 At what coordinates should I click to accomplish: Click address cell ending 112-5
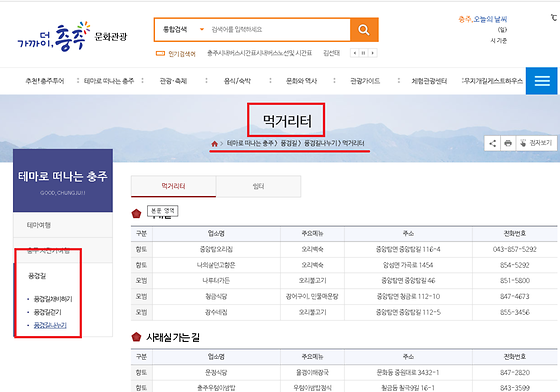408,312
